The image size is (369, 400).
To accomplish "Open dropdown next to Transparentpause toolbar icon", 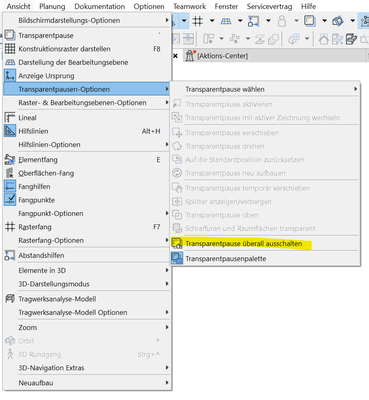I will click(x=324, y=21).
